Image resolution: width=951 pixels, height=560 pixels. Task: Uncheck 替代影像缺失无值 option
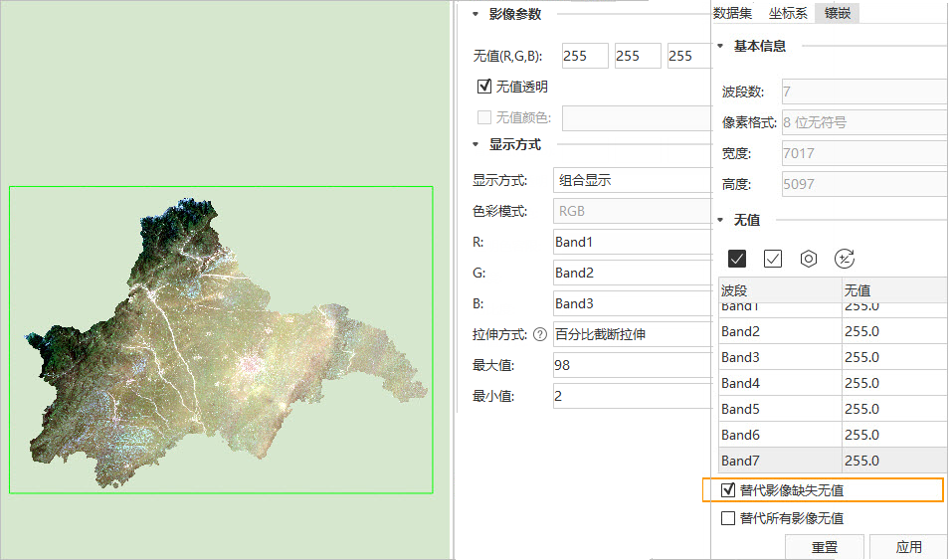(x=728, y=490)
